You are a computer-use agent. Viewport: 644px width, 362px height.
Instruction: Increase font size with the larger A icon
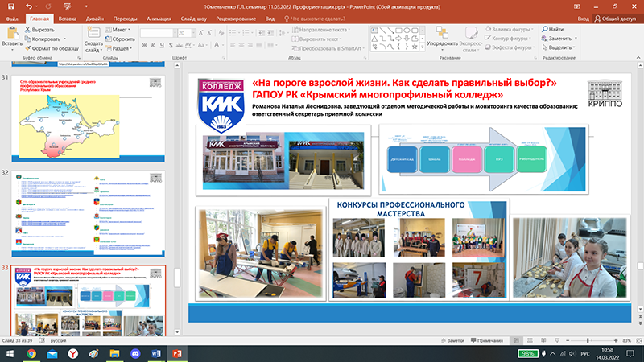[200, 33]
